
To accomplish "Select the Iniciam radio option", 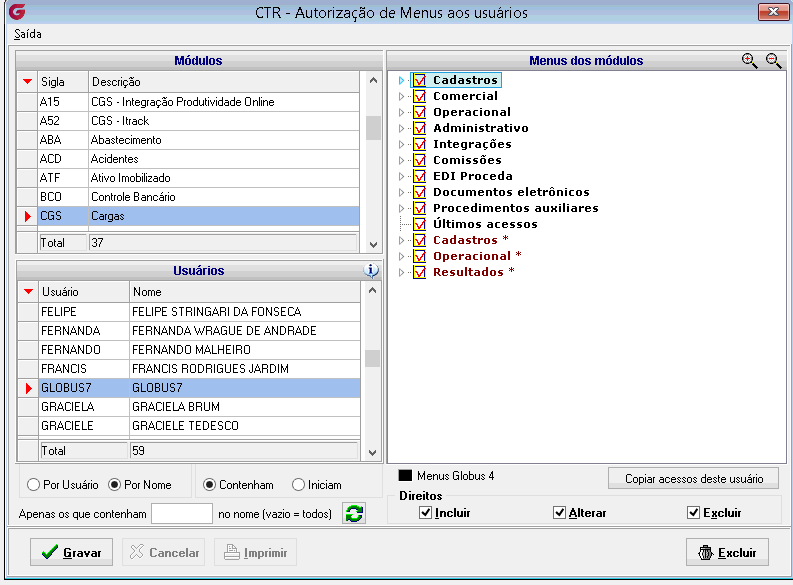I will click(x=298, y=484).
